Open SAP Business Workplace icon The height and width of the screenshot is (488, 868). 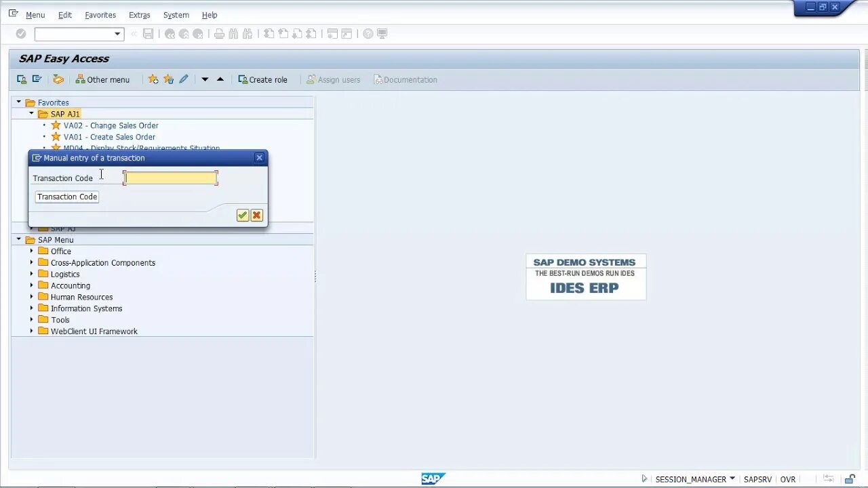click(x=58, y=79)
